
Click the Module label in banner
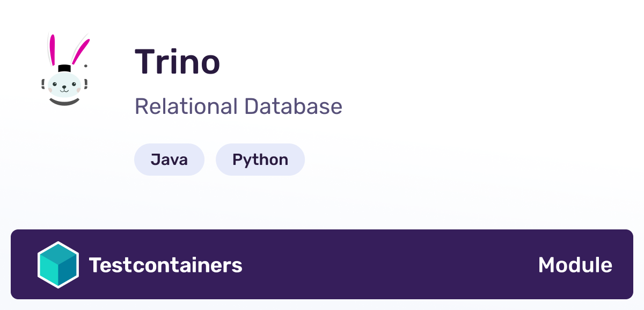[575, 265]
